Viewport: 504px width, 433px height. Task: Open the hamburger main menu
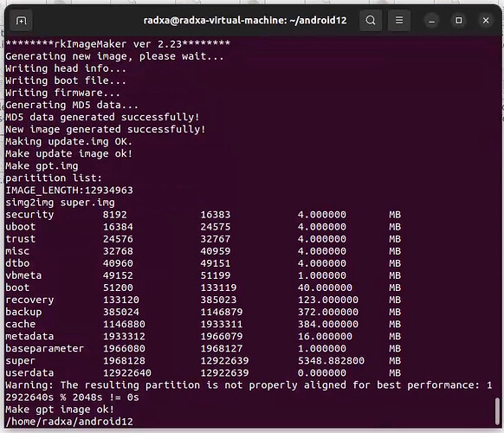tap(399, 21)
